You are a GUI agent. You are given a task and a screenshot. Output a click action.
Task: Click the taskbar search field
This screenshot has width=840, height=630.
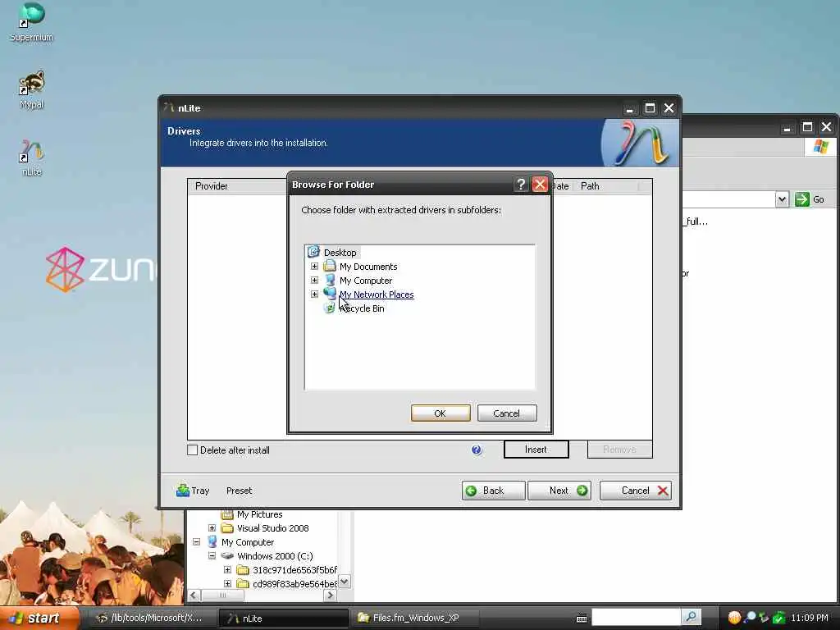(636, 618)
